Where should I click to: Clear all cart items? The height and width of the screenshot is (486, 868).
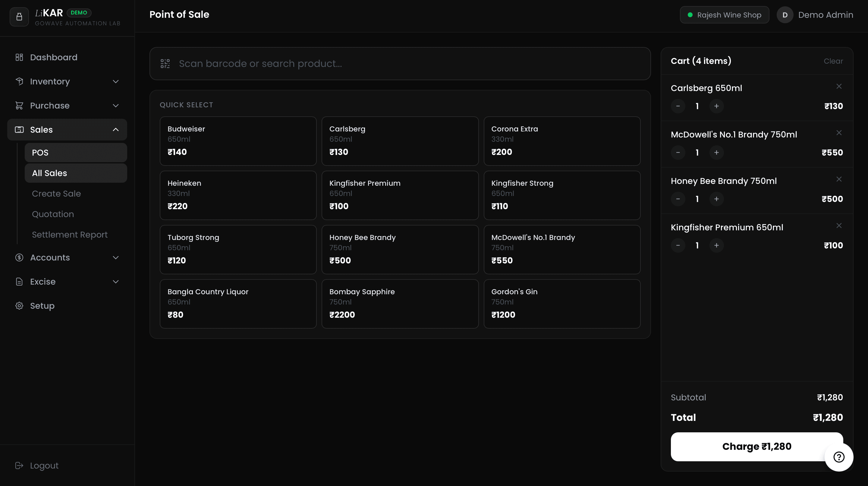(833, 61)
